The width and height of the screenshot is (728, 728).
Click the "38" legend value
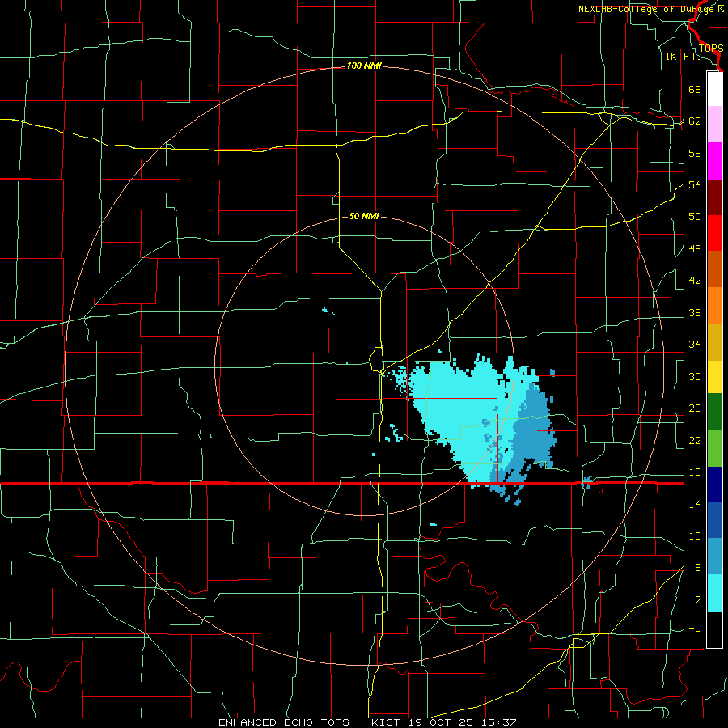[695, 313]
